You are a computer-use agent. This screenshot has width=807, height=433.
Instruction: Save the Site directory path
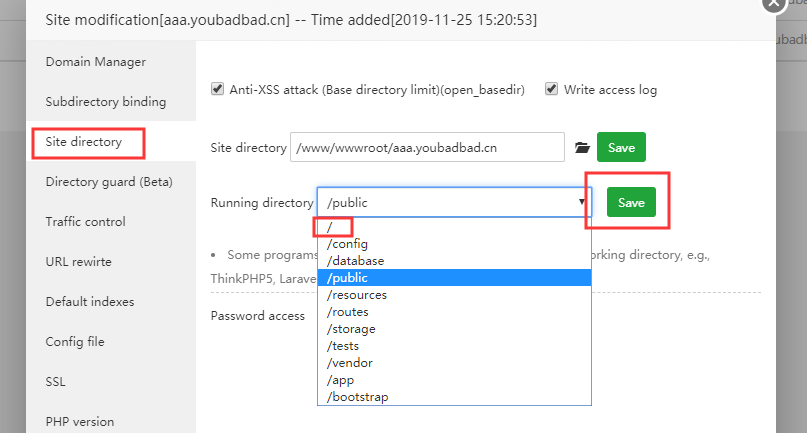pyautogui.click(x=621, y=148)
